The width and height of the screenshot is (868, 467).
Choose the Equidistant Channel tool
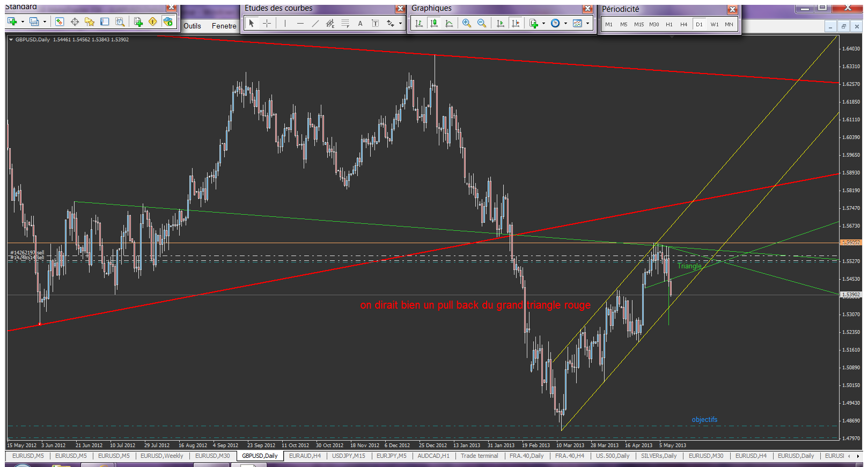330,23
